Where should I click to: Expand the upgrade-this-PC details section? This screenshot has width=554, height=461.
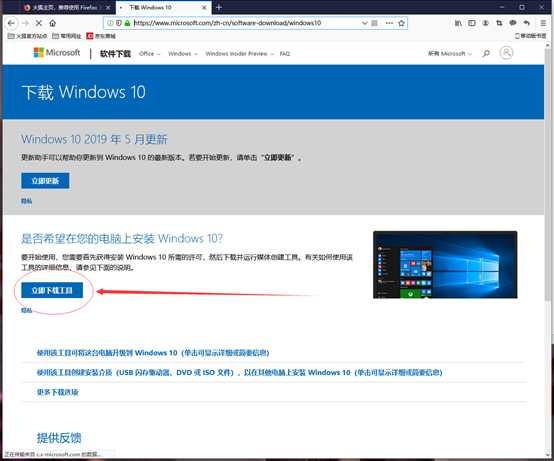point(153,353)
